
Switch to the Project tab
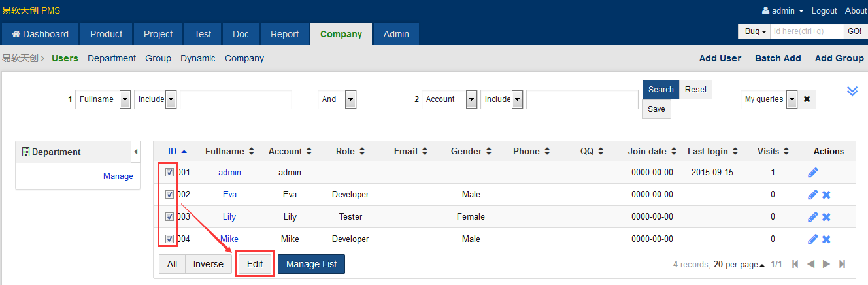click(x=158, y=34)
